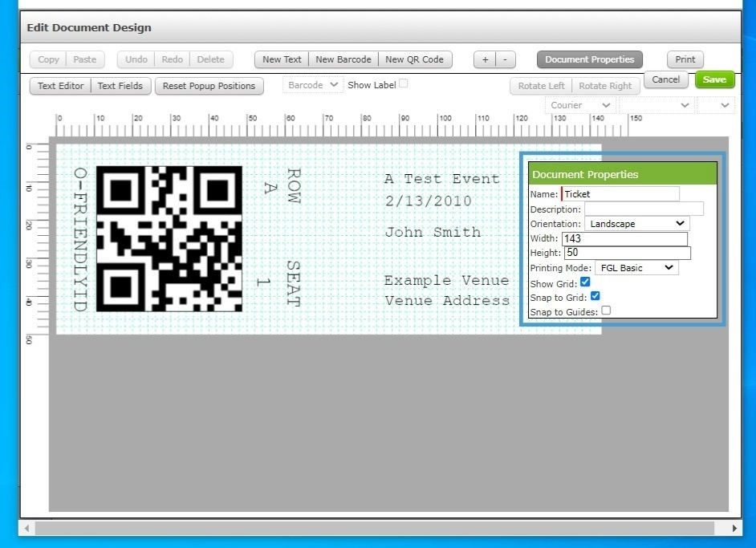Uncheck the Show Grid checkbox
This screenshot has height=548, width=756.
(585, 282)
